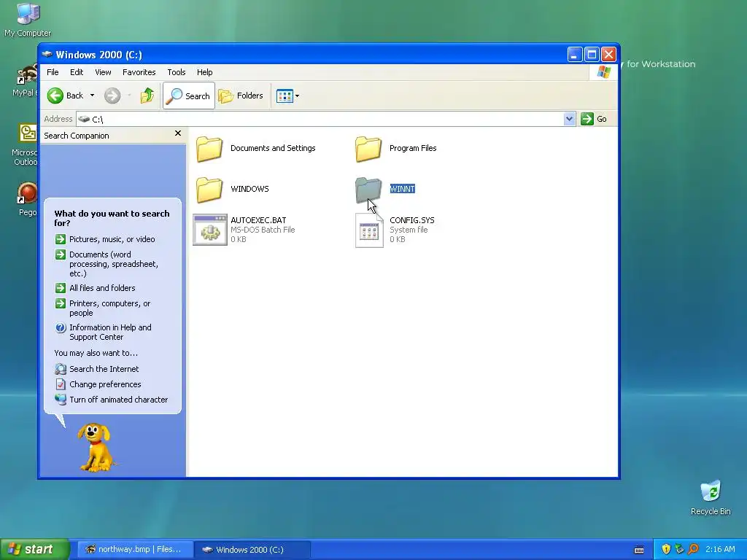Click the drive icon in title bar
The height and width of the screenshot is (560, 747).
[47, 54]
